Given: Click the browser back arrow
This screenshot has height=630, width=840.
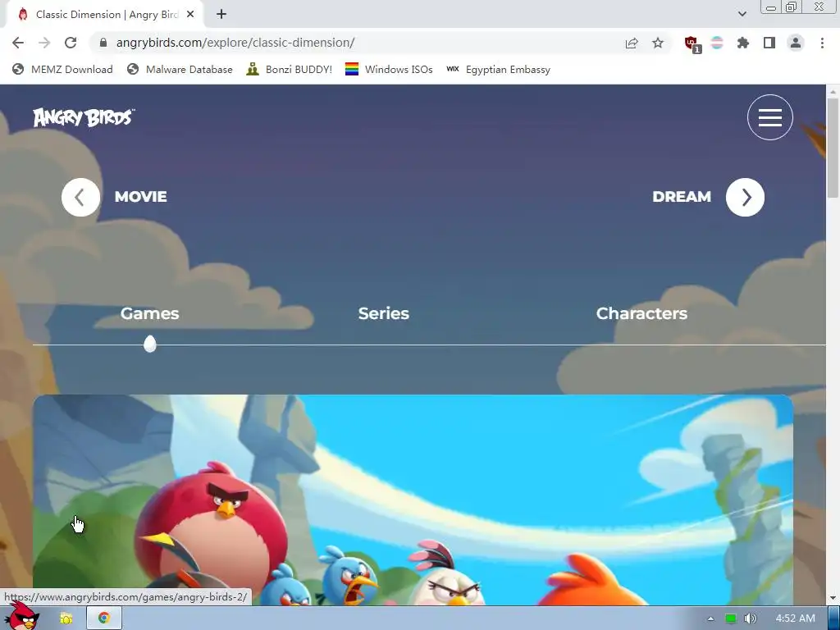Looking at the screenshot, I should pyautogui.click(x=18, y=43).
